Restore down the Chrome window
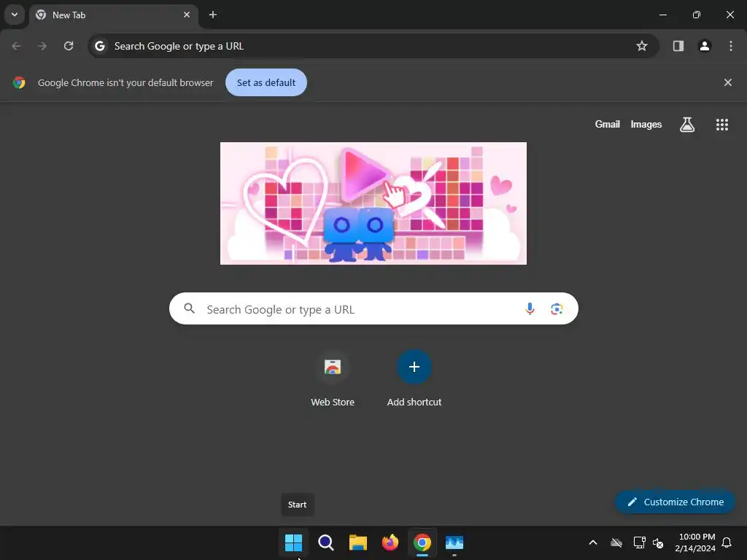Screen dimensions: 747x560 (697, 15)
